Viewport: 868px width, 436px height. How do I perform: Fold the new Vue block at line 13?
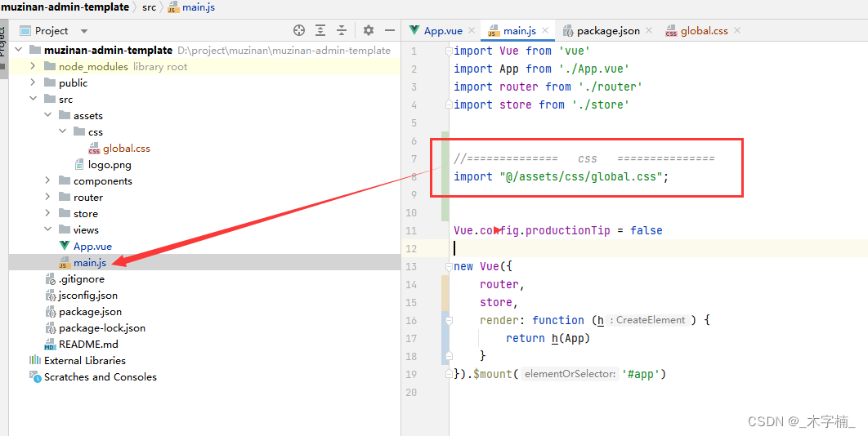pos(449,267)
